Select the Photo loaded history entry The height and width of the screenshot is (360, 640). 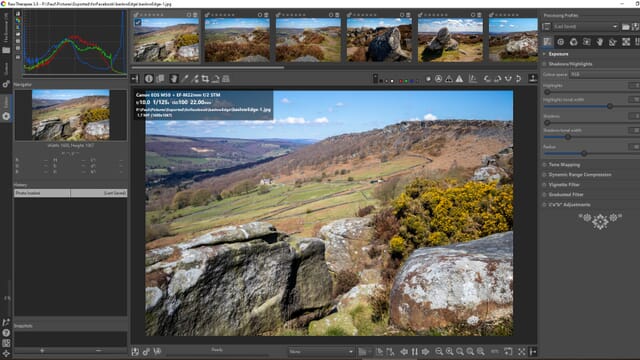(x=71, y=193)
